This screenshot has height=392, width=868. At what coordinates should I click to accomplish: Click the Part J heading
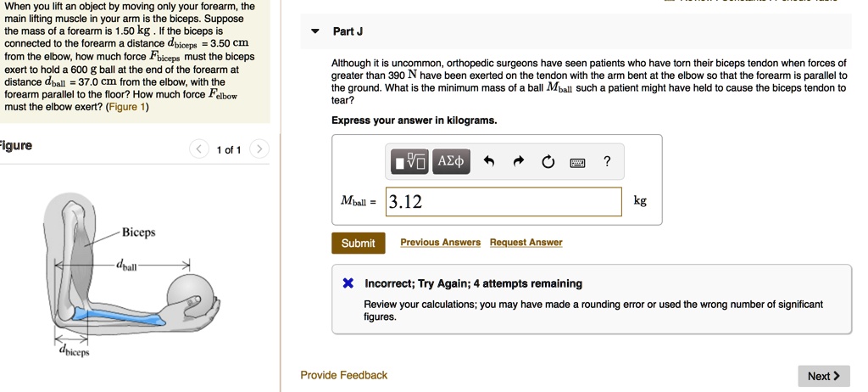click(x=348, y=31)
